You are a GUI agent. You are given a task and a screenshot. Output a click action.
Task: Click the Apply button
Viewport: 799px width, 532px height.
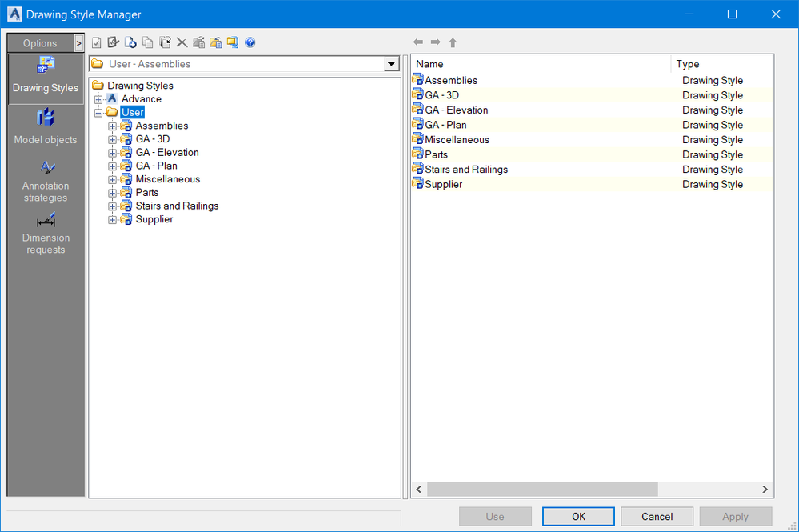tap(735, 517)
